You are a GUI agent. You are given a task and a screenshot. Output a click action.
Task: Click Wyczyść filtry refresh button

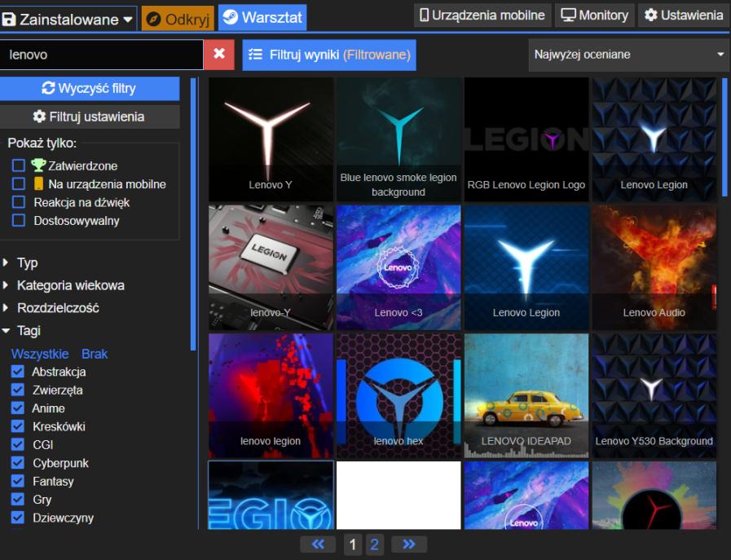tap(89, 88)
